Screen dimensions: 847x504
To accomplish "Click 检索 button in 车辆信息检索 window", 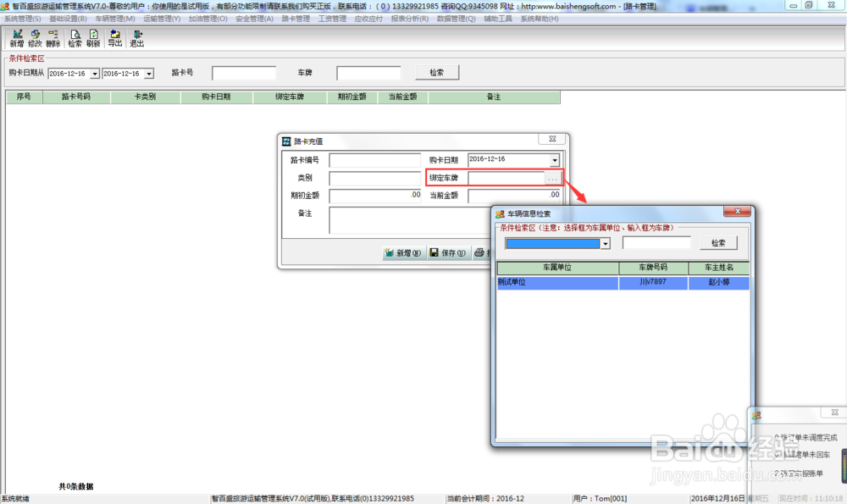I will [718, 243].
